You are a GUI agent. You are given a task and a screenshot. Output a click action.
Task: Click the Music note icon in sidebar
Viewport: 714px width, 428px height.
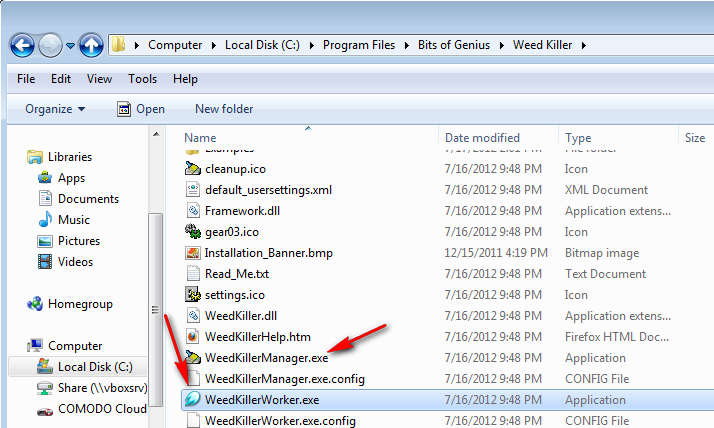[45, 220]
